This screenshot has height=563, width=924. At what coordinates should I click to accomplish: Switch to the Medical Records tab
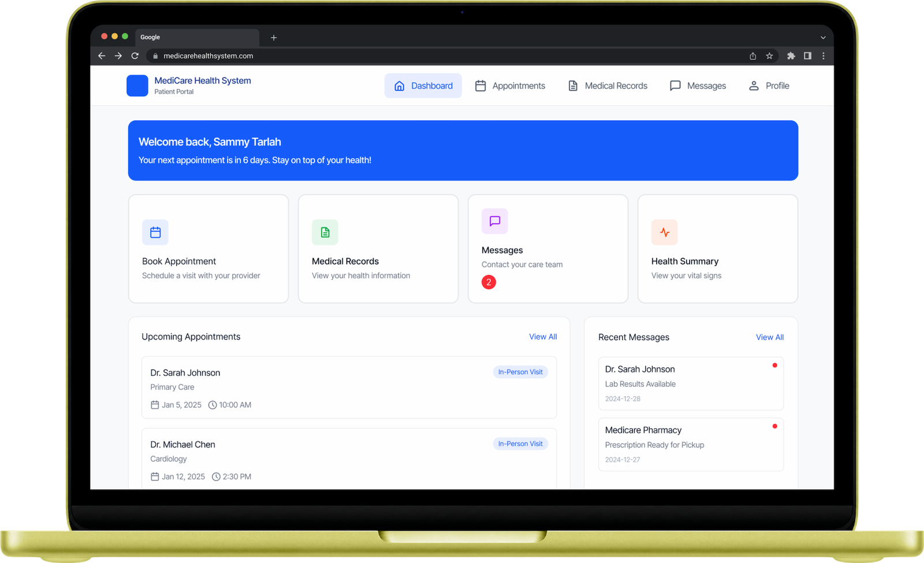click(608, 85)
